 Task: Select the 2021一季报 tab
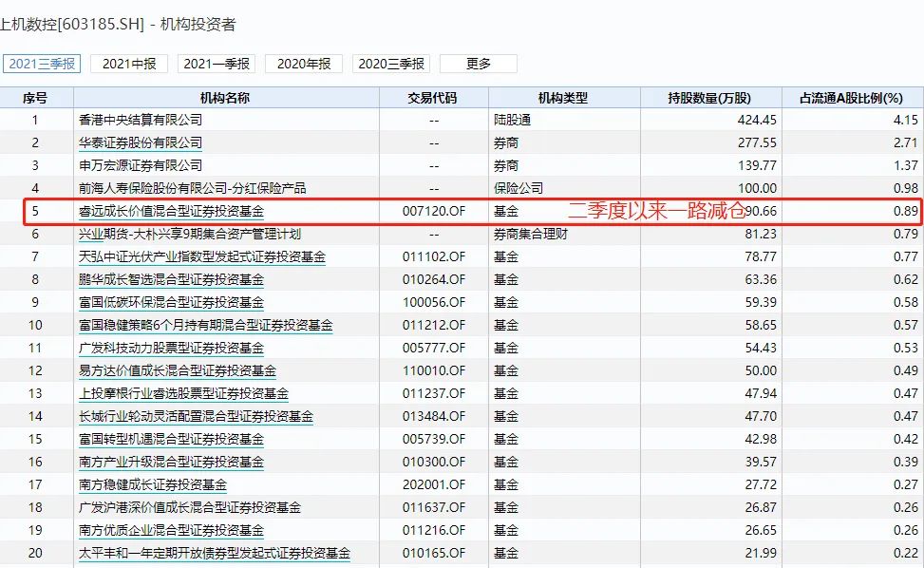coord(217,64)
